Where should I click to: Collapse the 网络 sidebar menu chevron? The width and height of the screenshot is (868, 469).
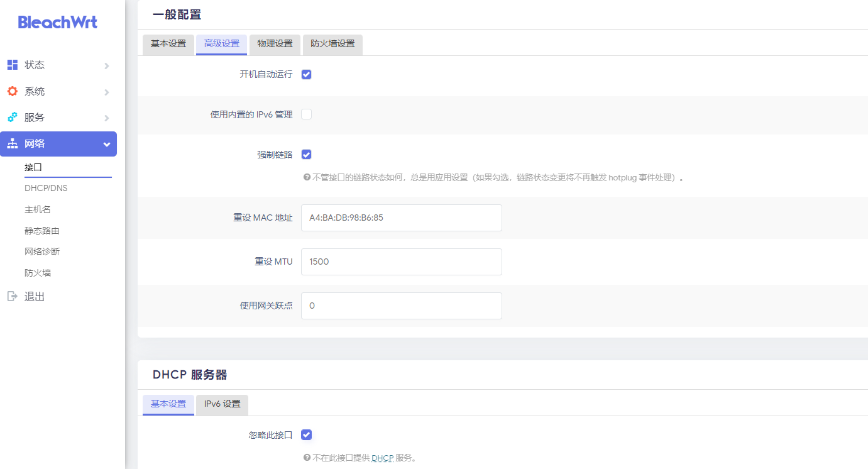(106, 143)
